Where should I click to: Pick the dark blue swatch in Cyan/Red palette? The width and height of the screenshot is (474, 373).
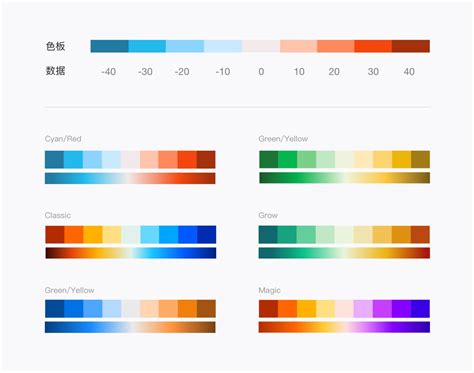click(x=54, y=160)
